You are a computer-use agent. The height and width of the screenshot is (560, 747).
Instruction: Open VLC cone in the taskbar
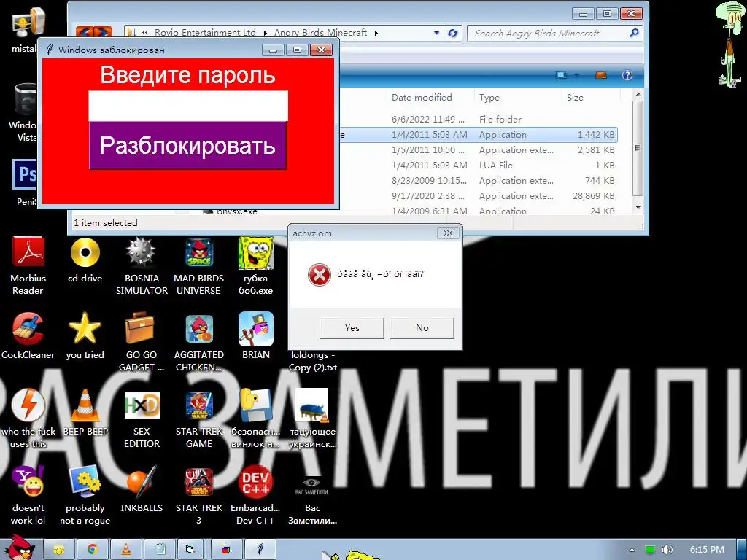(125, 550)
